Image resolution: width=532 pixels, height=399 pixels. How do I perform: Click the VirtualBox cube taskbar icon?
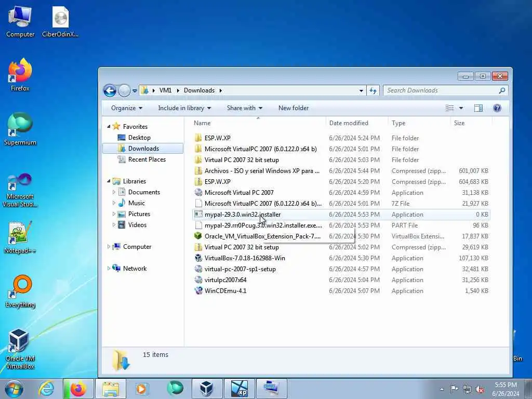[x=206, y=389]
